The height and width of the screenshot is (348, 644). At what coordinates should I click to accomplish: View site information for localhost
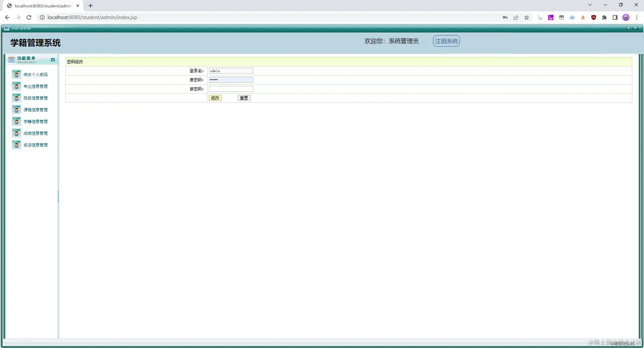pyautogui.click(x=42, y=17)
